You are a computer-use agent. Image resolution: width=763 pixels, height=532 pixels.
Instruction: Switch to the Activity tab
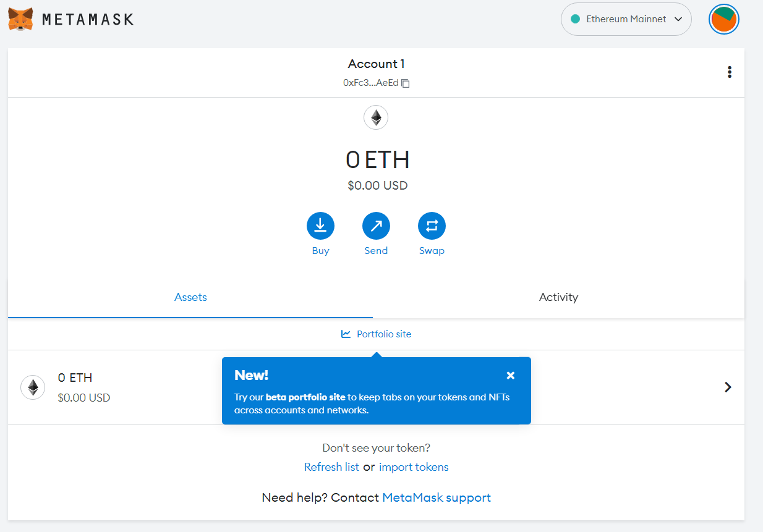(x=558, y=297)
